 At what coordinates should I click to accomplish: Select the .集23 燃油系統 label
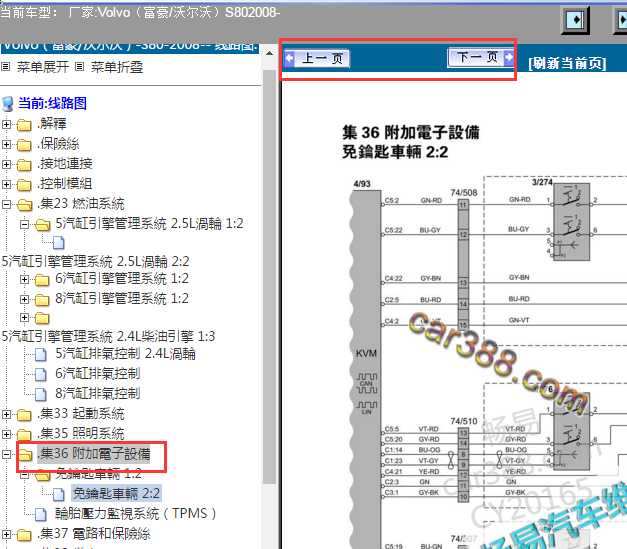(81, 204)
